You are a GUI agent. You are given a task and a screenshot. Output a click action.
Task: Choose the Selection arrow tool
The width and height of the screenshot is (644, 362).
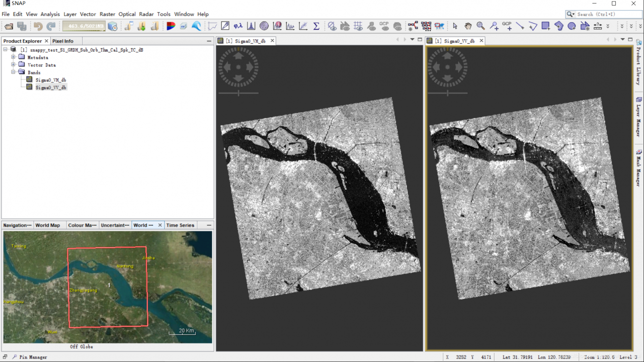[x=455, y=26]
